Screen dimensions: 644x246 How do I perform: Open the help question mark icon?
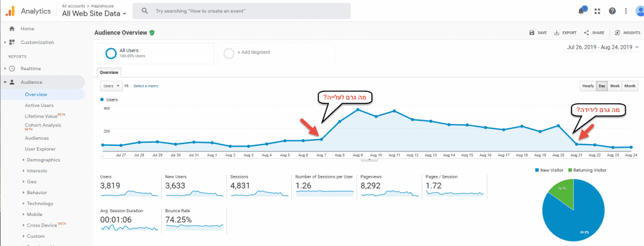click(x=612, y=11)
